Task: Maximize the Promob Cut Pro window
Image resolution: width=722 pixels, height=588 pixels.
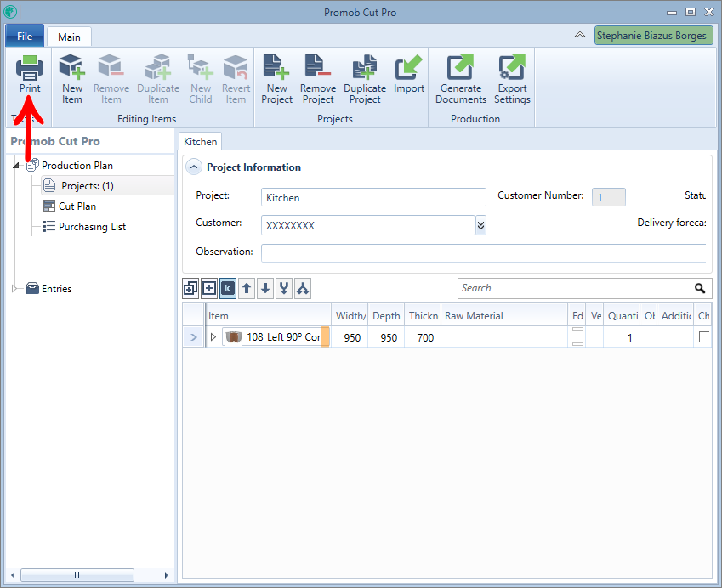Action: coord(691,12)
